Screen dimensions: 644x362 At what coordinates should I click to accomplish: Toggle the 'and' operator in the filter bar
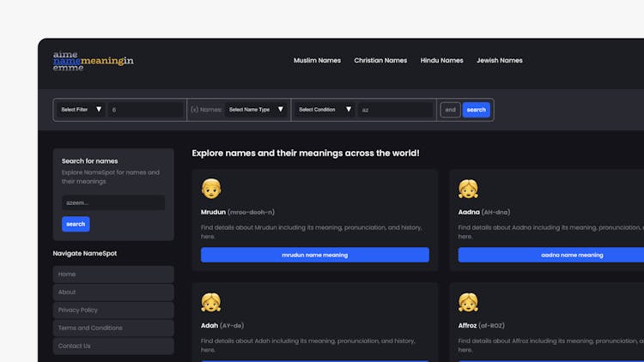(450, 110)
